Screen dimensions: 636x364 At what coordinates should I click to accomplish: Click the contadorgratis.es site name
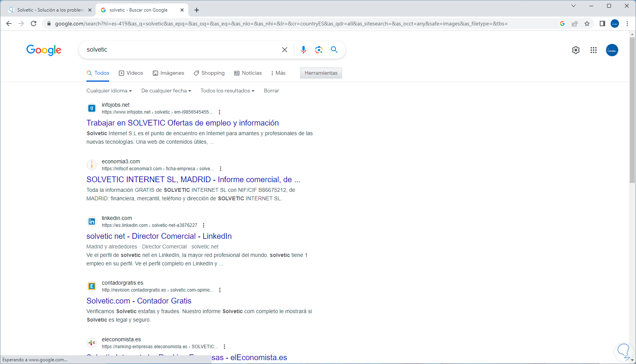coord(123,283)
